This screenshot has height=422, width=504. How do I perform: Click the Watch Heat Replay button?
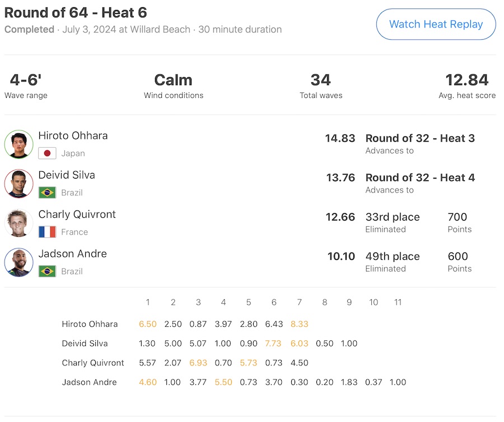(436, 25)
